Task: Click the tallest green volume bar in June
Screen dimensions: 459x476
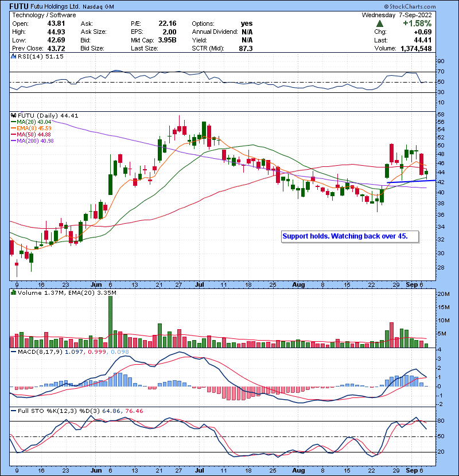Action: pyautogui.click(x=111, y=322)
